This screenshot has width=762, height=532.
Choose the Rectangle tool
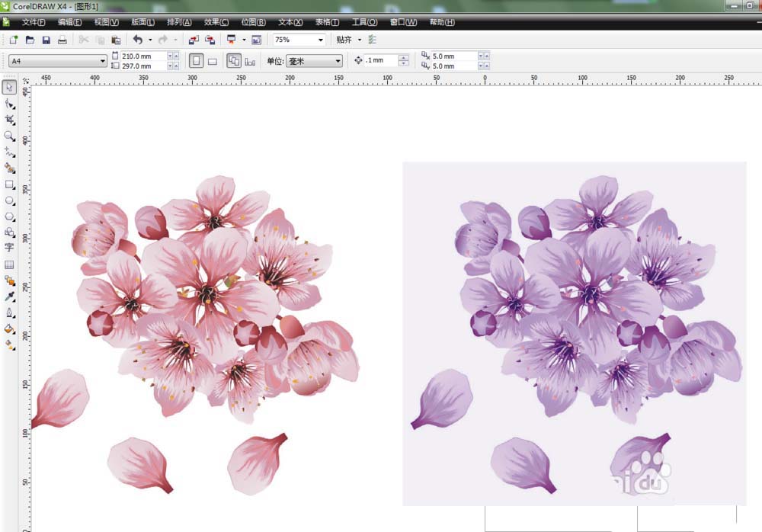[x=10, y=184]
